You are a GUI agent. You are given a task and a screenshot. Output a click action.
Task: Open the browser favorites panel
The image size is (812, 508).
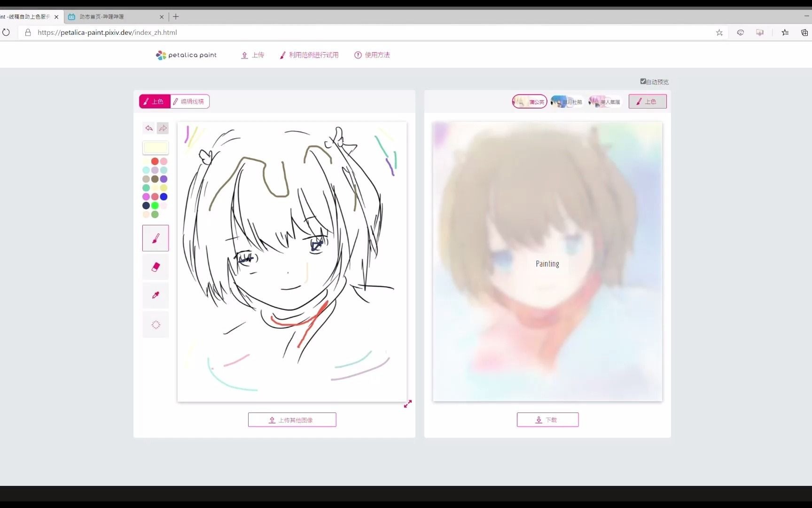click(x=785, y=32)
